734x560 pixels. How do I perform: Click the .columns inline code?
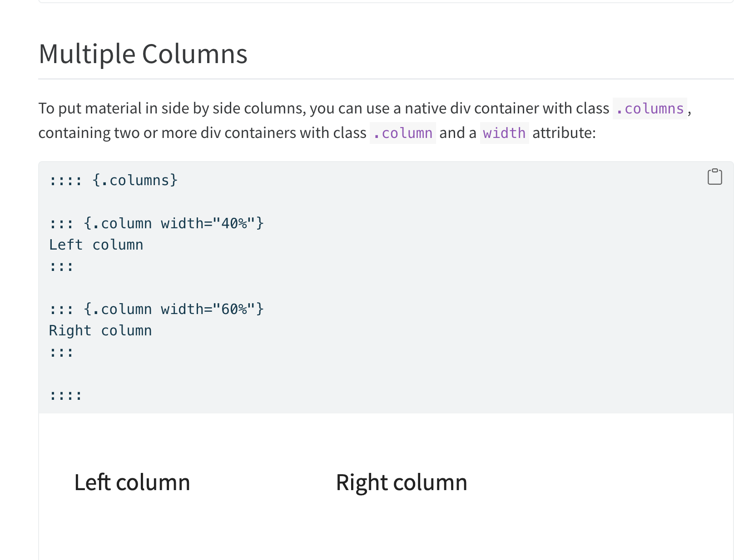point(650,109)
